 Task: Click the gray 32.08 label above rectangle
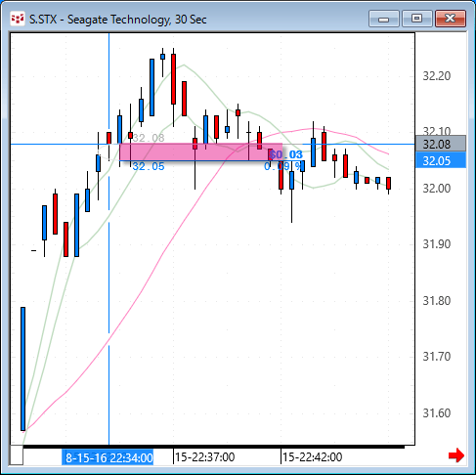coord(149,138)
